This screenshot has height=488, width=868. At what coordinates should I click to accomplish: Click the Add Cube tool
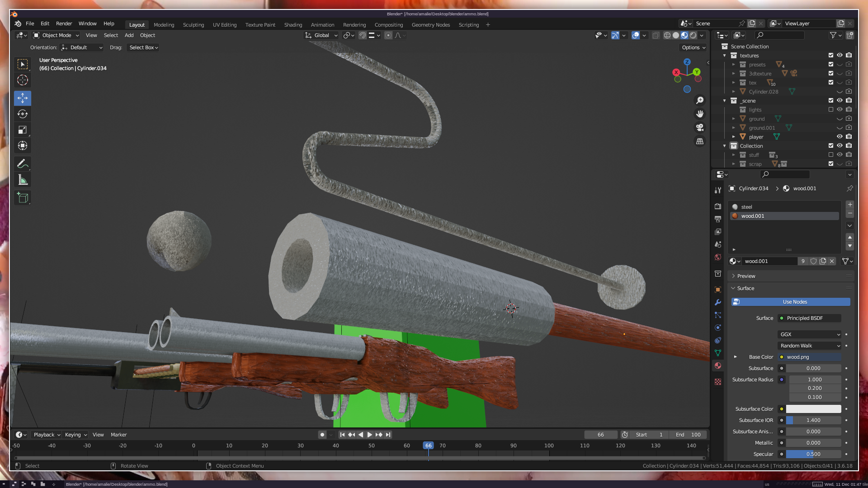[x=23, y=197]
